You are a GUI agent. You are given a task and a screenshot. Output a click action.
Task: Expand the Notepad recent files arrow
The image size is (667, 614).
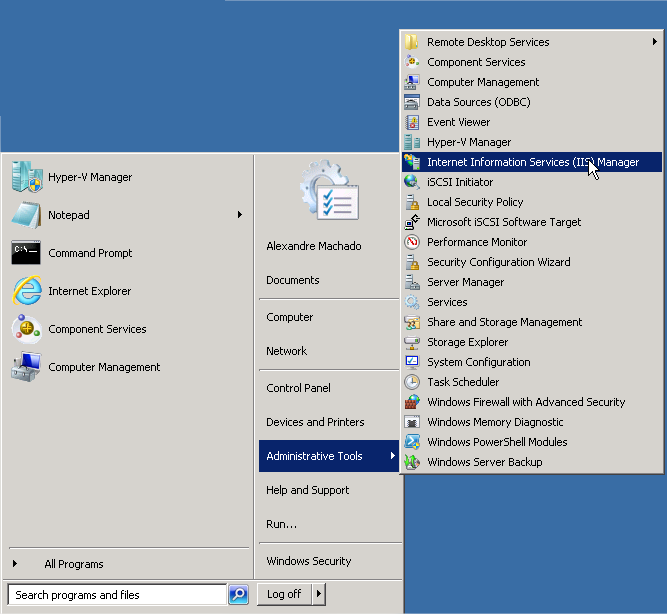tap(240, 215)
